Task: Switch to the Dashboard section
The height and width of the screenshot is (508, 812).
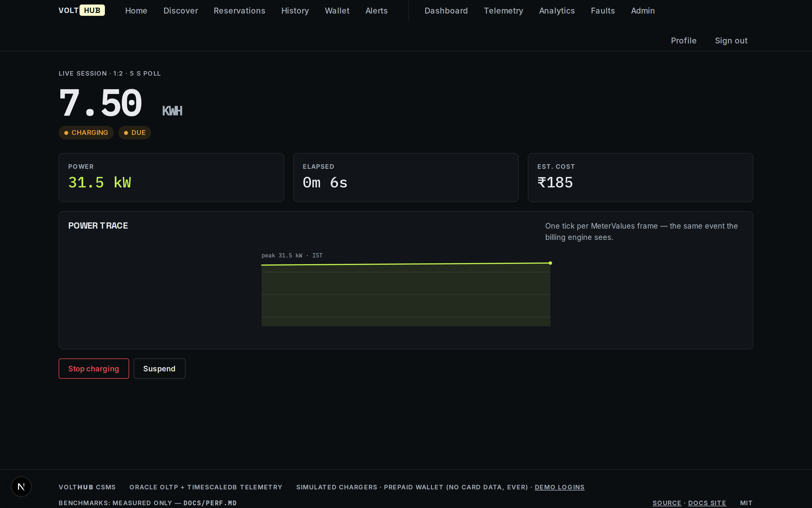Action: [x=446, y=11]
